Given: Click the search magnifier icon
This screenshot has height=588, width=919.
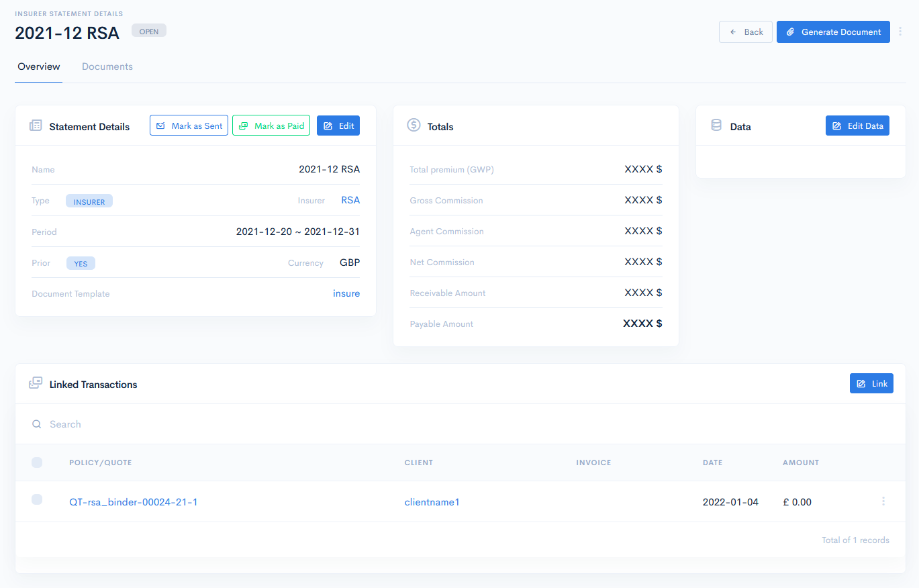Looking at the screenshot, I should pyautogui.click(x=37, y=424).
